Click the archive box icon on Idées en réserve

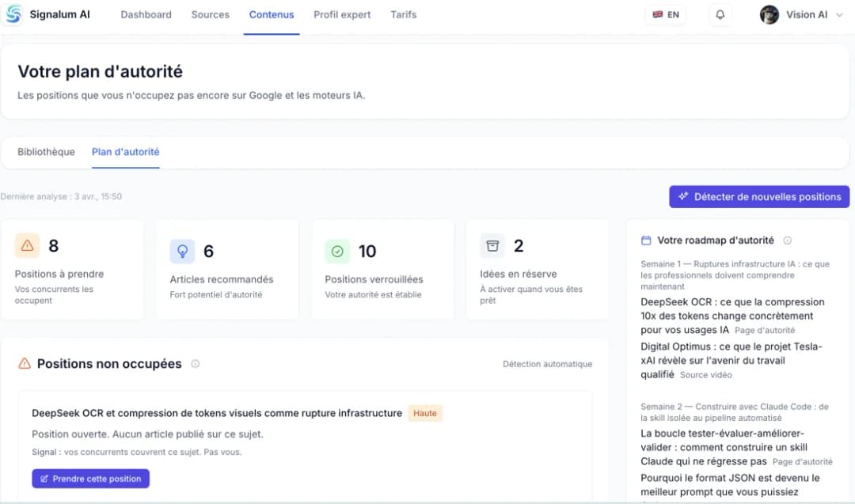coord(492,246)
